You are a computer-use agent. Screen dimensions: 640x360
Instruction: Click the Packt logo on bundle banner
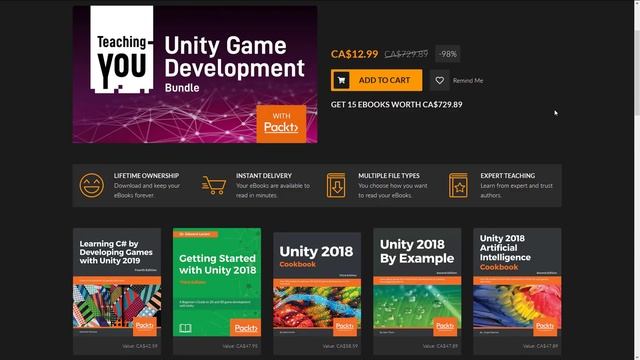(281, 124)
